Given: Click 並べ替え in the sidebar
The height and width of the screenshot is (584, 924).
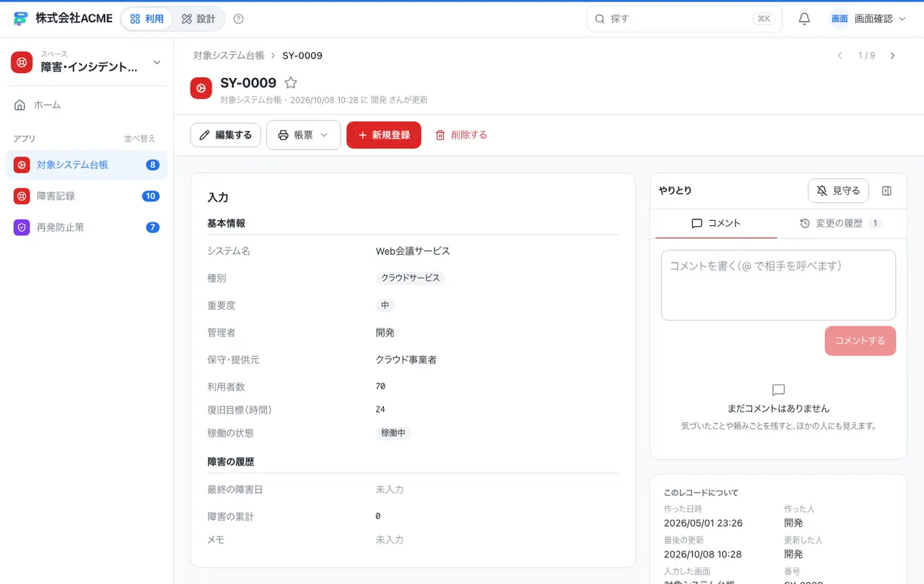Looking at the screenshot, I should coord(139,139).
